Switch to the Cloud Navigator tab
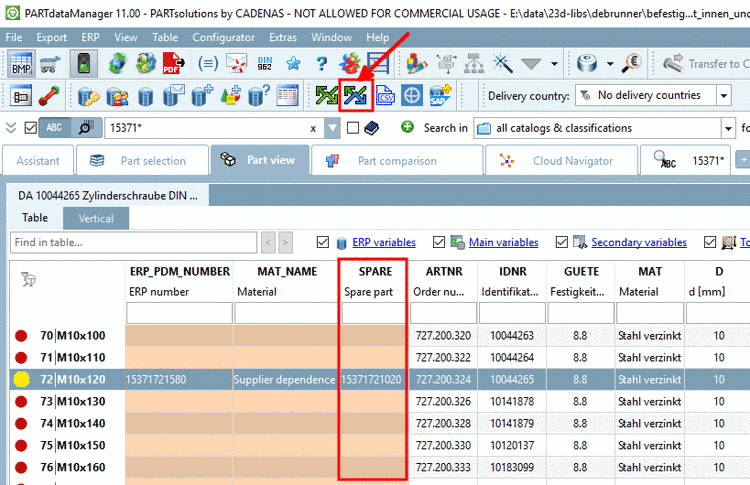750x485 pixels. click(562, 161)
